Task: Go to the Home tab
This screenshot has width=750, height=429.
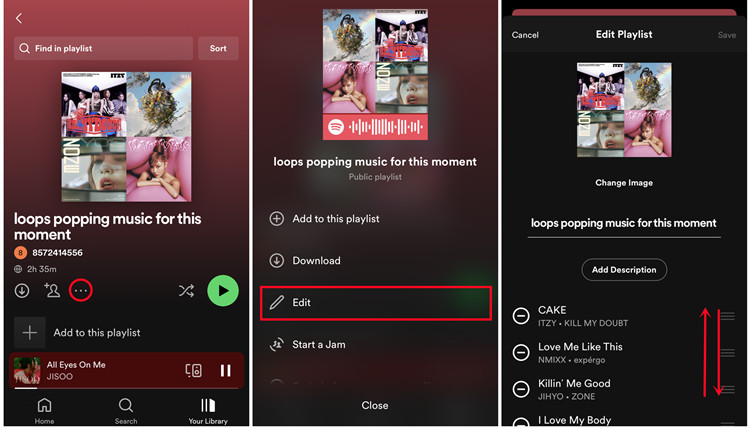Action: (44, 411)
